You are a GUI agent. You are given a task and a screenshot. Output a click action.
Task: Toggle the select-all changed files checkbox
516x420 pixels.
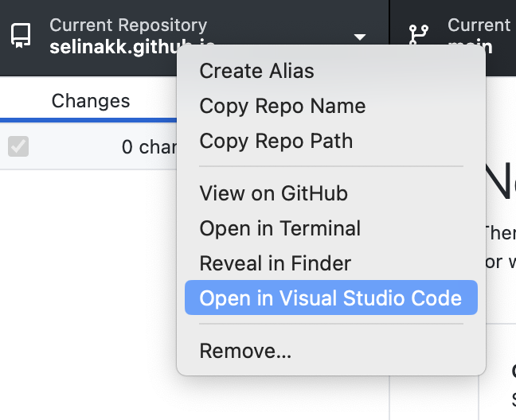tap(18, 146)
